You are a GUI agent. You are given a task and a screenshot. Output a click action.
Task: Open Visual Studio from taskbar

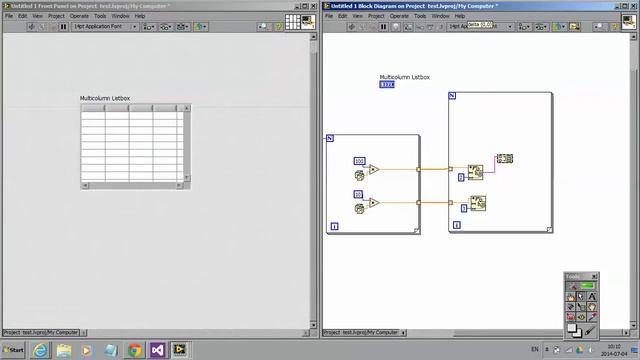pos(158,350)
